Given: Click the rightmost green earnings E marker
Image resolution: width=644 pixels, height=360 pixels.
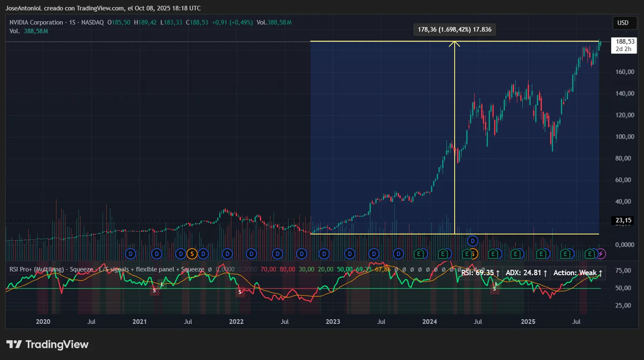Looking at the screenshot, I should [590, 254].
